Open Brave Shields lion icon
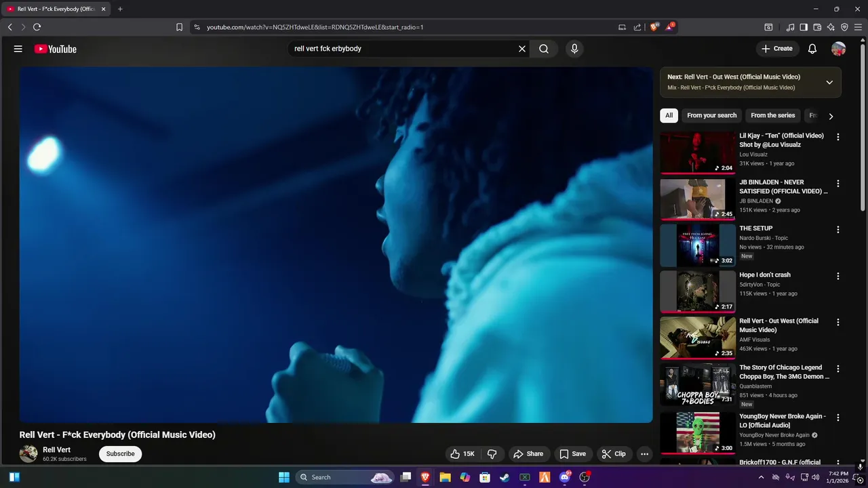 point(654,27)
